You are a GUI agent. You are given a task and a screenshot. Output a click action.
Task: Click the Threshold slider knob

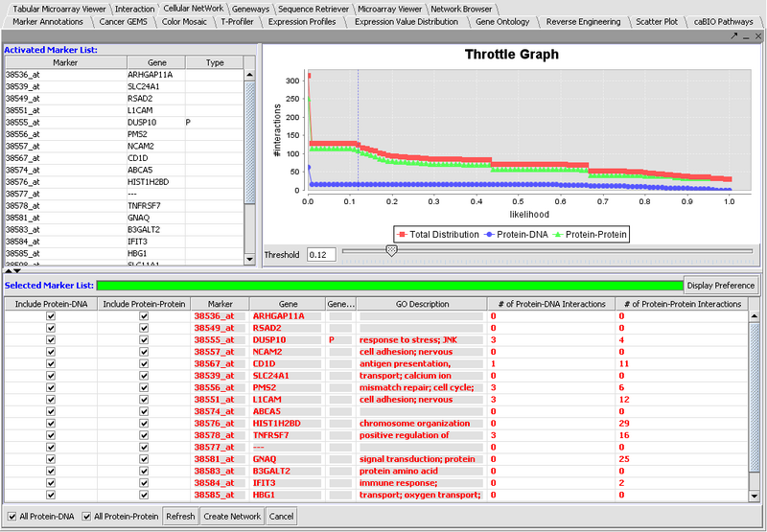(391, 251)
